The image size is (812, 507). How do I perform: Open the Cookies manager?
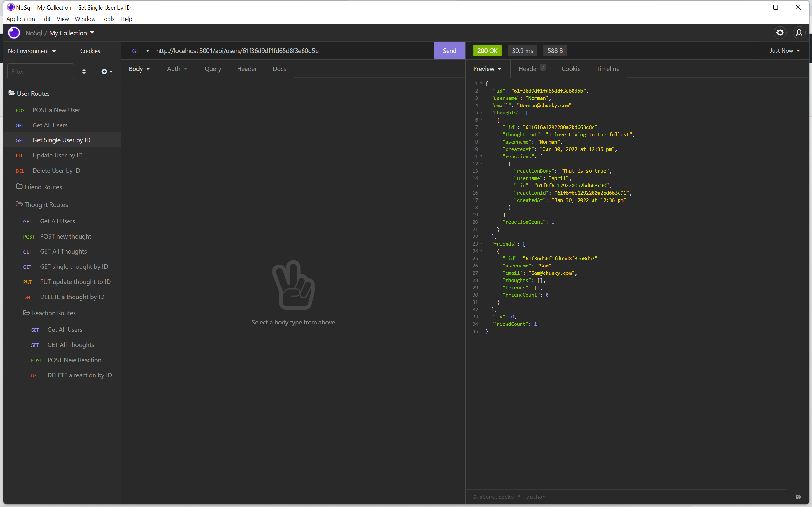pos(89,51)
